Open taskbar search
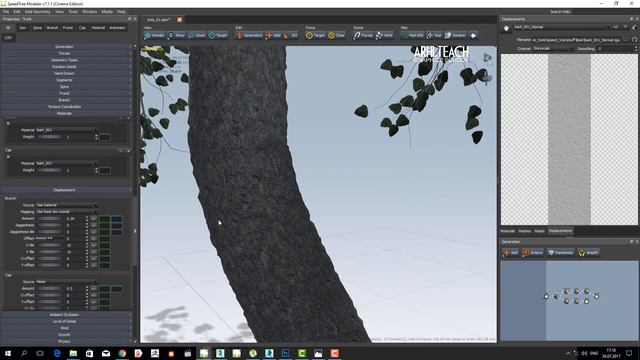Image resolution: width=640 pixels, height=360 pixels. pos(24,353)
